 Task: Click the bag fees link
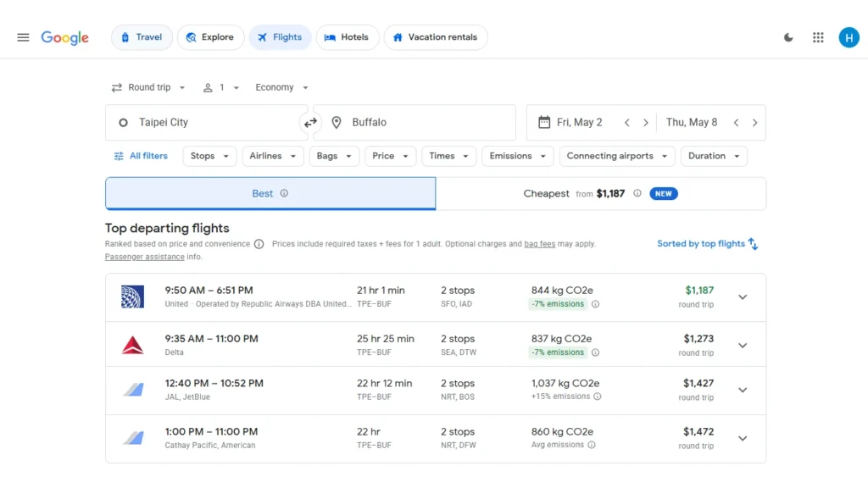click(x=540, y=244)
